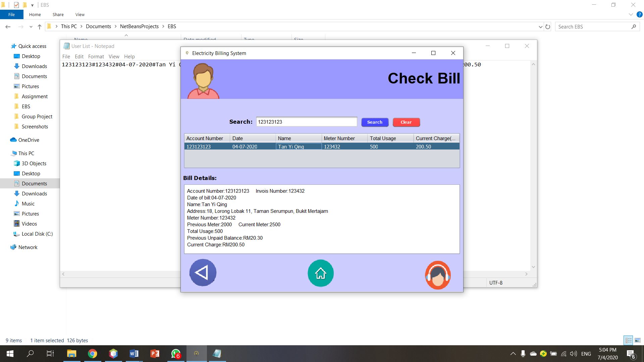Click the language indicator ENG in system tray
The image size is (644, 362).
click(x=586, y=354)
